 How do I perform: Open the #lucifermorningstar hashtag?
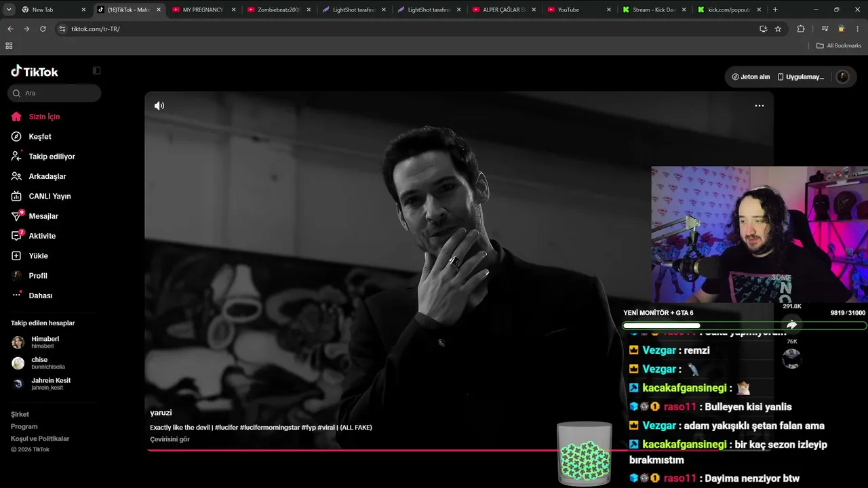[x=270, y=428]
